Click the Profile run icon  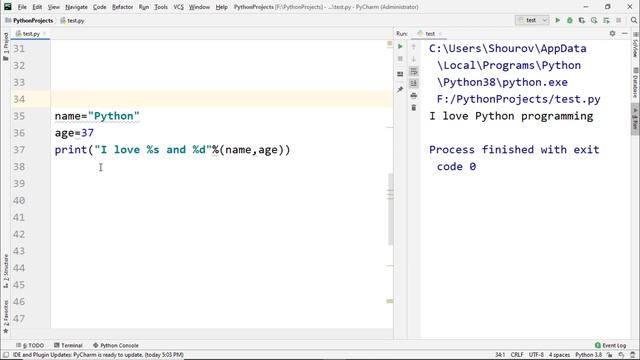(x=594, y=20)
